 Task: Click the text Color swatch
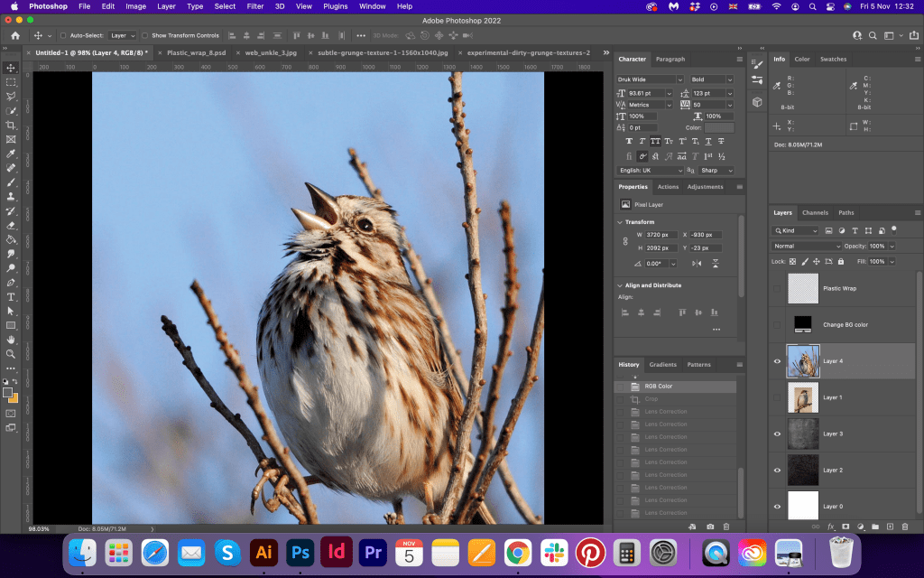click(x=719, y=127)
